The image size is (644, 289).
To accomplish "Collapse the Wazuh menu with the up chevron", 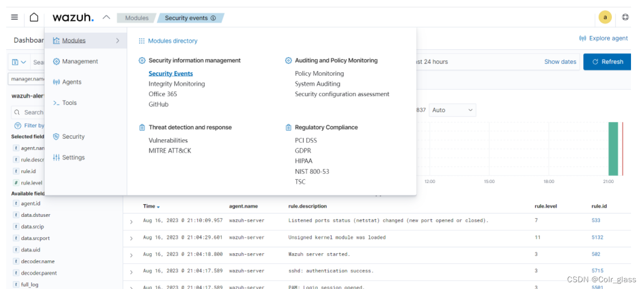I will (106, 17).
